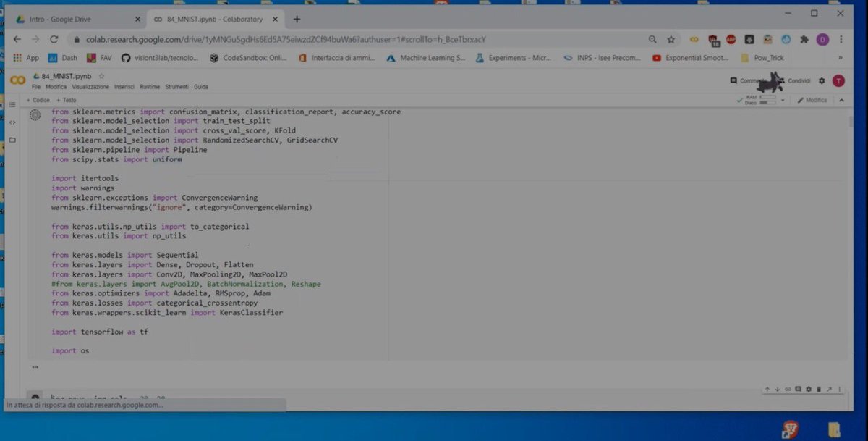Show more bookmarks double chevron
868x441 pixels.
click(841, 58)
